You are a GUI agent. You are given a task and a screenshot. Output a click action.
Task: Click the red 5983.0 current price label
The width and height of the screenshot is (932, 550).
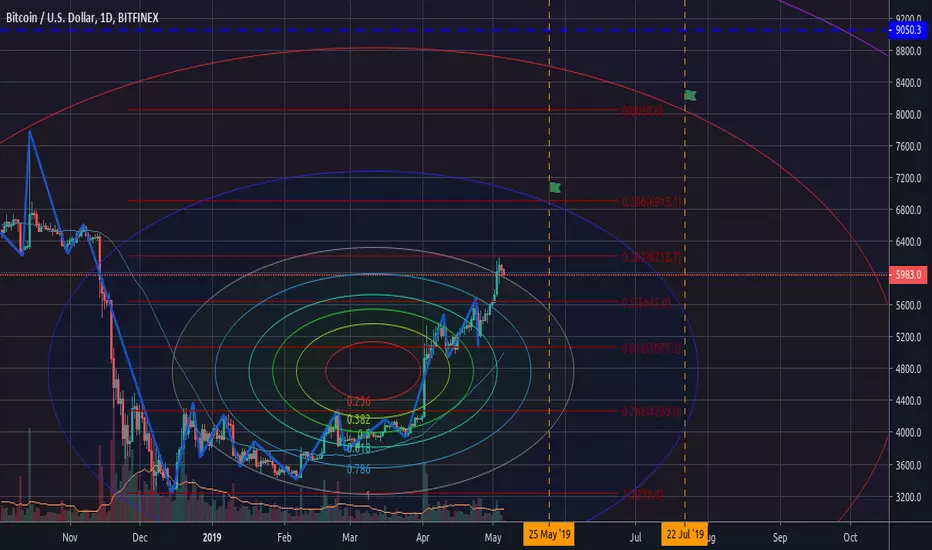[908, 275]
